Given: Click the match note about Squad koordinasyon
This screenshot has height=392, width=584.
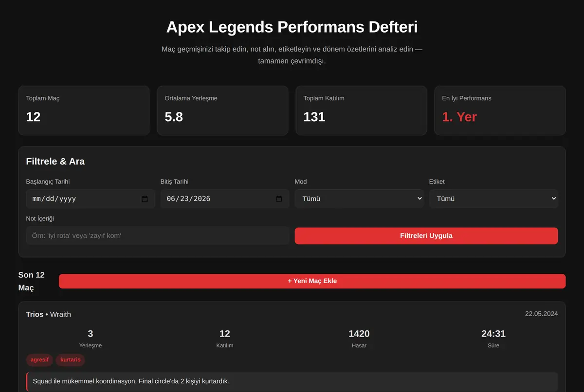Looking at the screenshot, I should click(x=292, y=381).
